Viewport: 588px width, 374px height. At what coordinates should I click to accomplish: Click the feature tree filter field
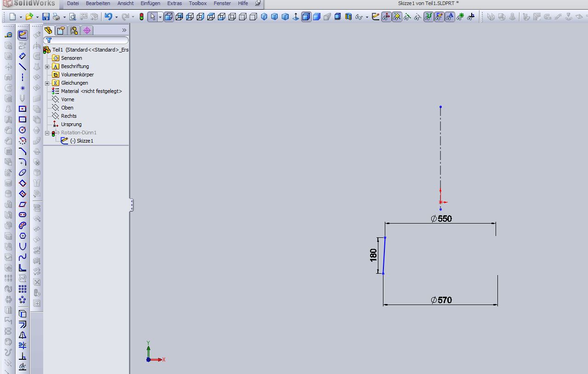pyautogui.click(x=86, y=40)
